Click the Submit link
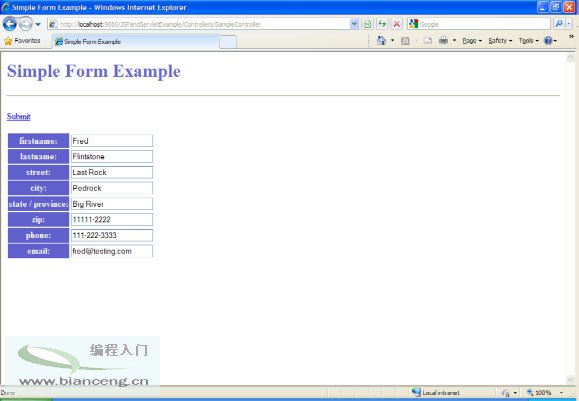 [x=18, y=116]
